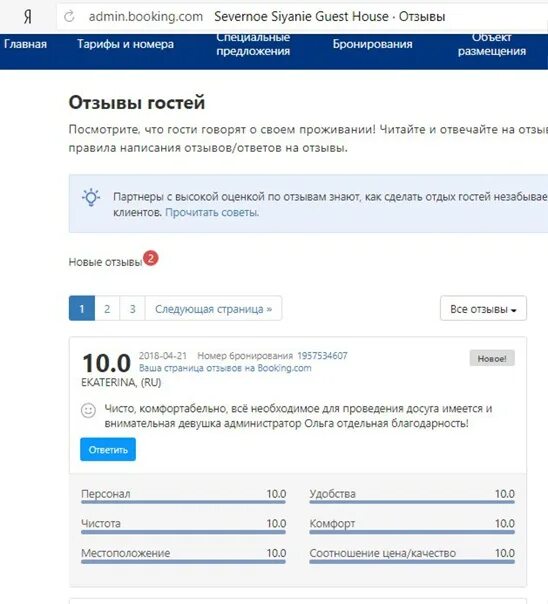Click the review date 2018-04-21
This screenshot has height=604, width=548.
(x=163, y=356)
